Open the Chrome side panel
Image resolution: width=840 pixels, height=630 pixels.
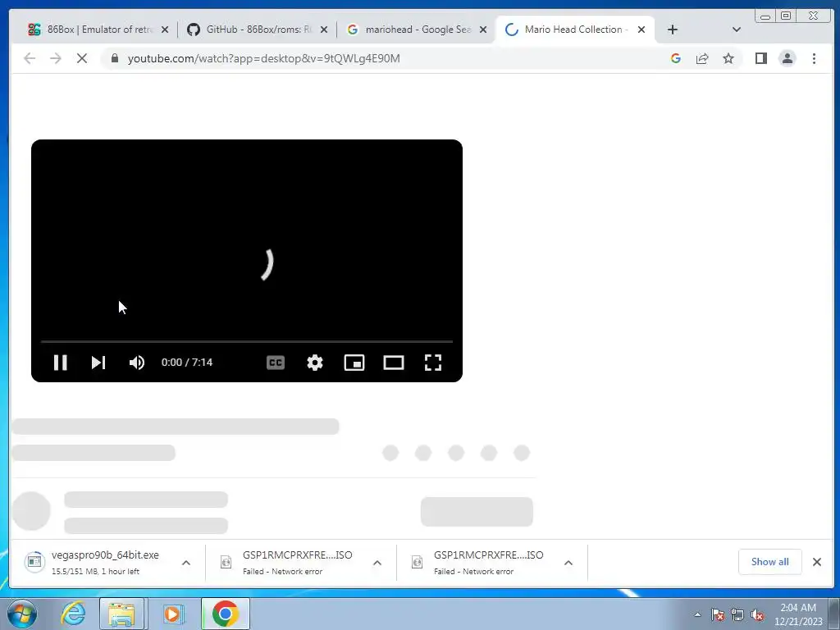761,58
